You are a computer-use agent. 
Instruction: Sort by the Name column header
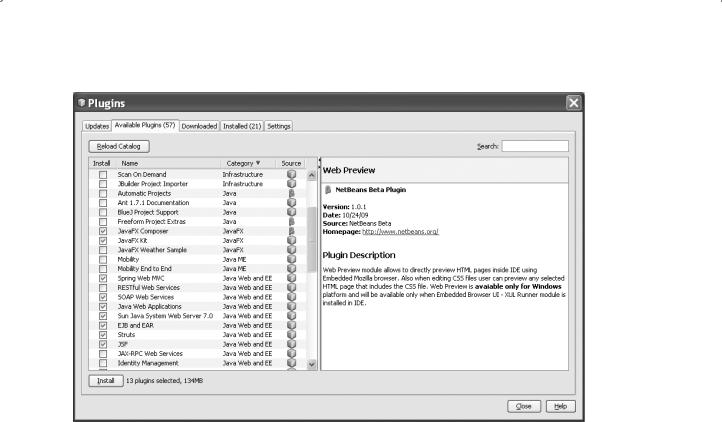click(168, 163)
